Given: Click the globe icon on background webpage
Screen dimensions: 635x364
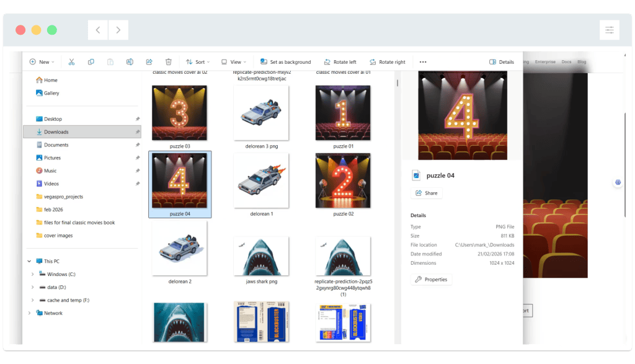Looking at the screenshot, I should [x=618, y=182].
